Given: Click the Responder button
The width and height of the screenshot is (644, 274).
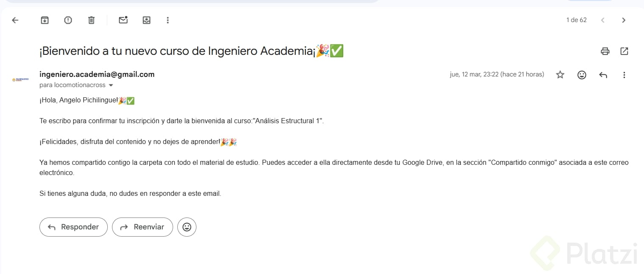Looking at the screenshot, I should (73, 227).
